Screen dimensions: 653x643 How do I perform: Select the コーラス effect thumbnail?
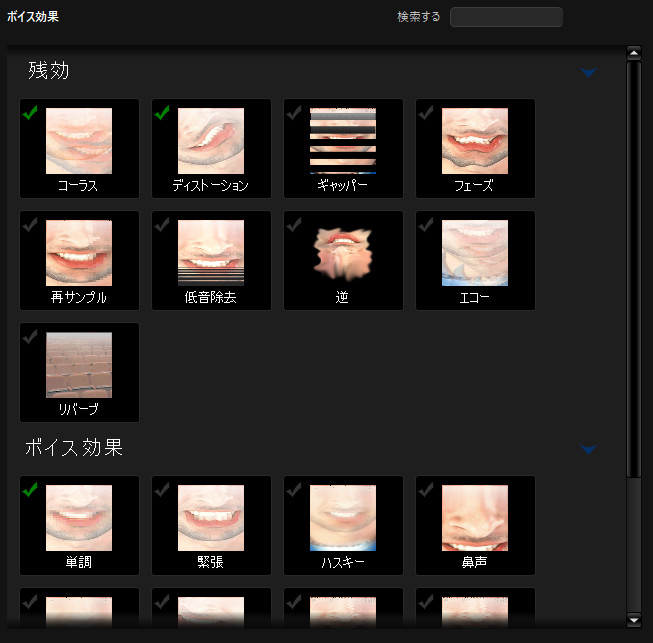point(79,141)
